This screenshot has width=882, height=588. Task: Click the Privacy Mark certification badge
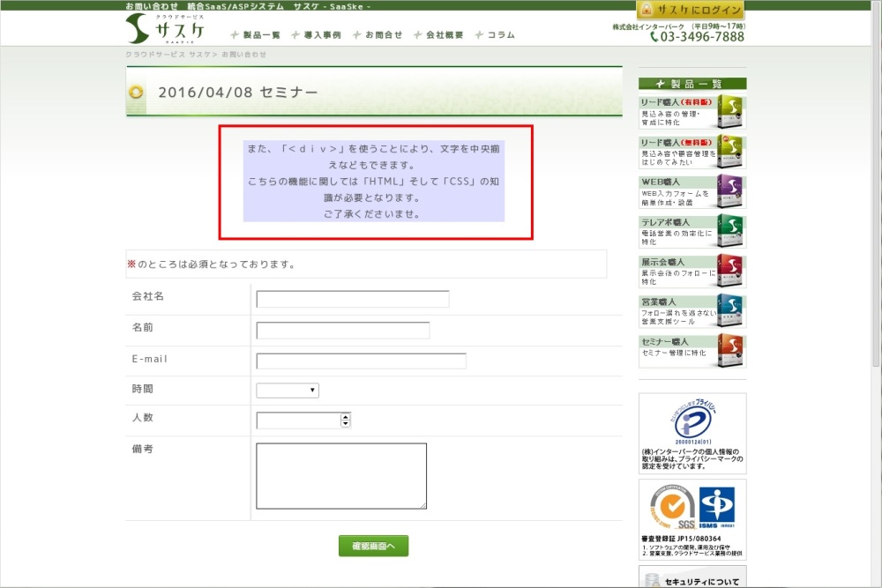click(x=692, y=421)
